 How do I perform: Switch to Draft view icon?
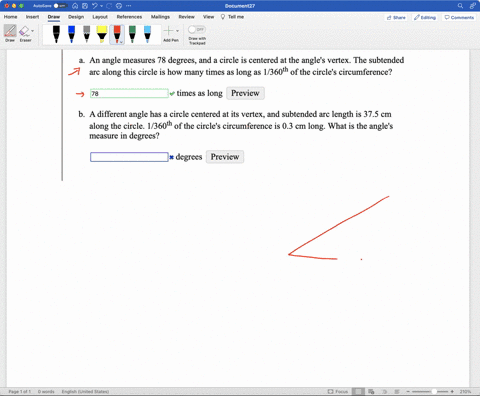click(397, 391)
